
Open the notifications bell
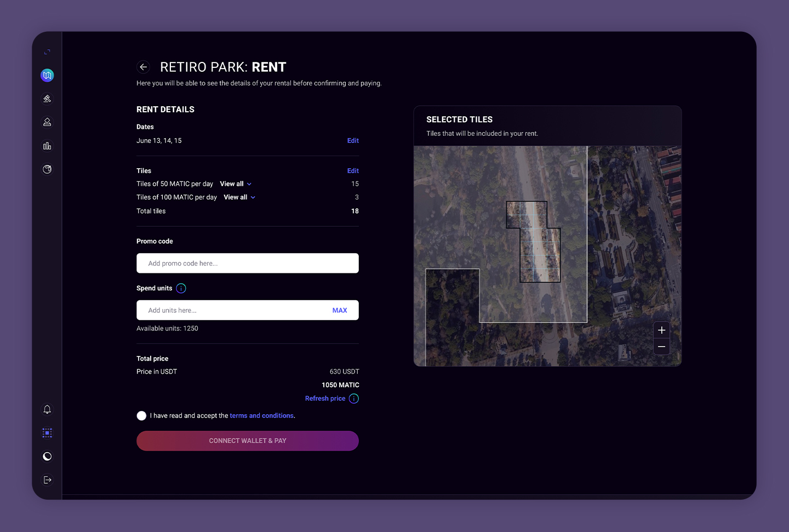pyautogui.click(x=47, y=409)
